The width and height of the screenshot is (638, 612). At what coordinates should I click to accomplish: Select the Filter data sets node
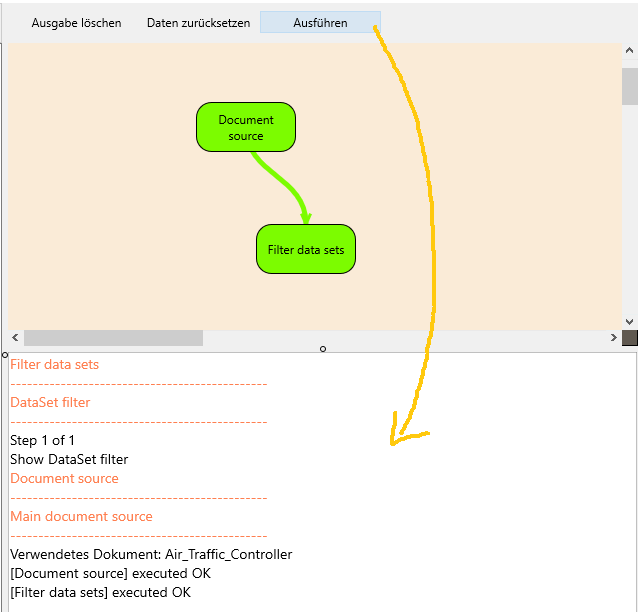pos(306,249)
